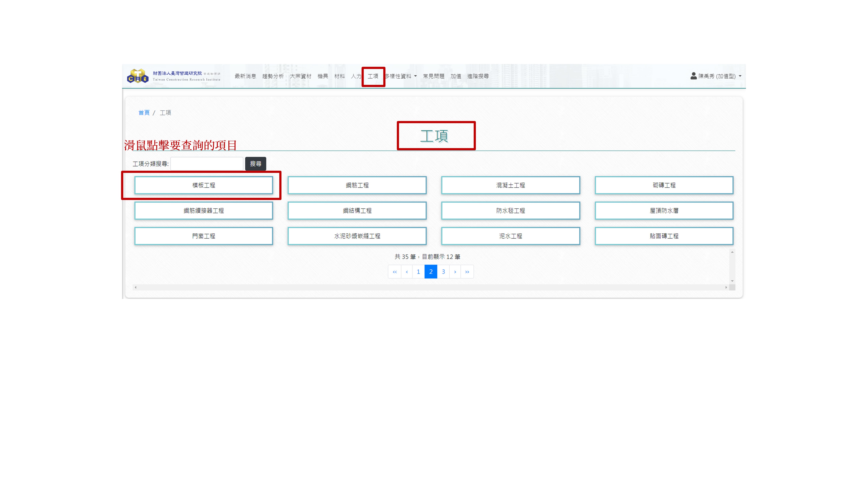Click the 工項分類搜尋 input field
This screenshot has width=868, height=488.
pyautogui.click(x=207, y=164)
